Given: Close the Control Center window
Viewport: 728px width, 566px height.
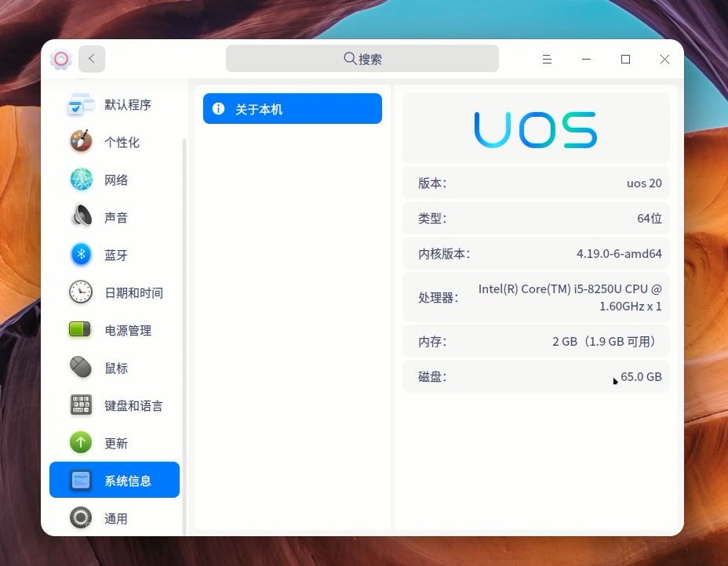Looking at the screenshot, I should pyautogui.click(x=665, y=59).
